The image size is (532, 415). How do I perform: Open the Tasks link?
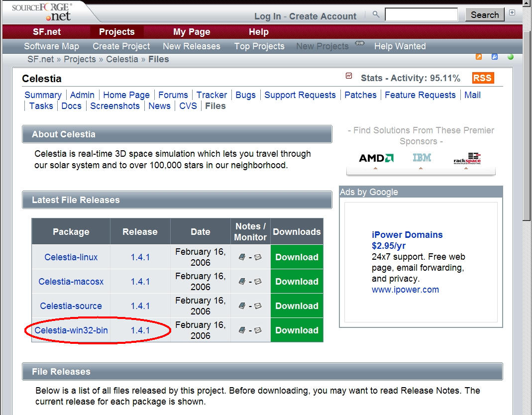(x=41, y=106)
